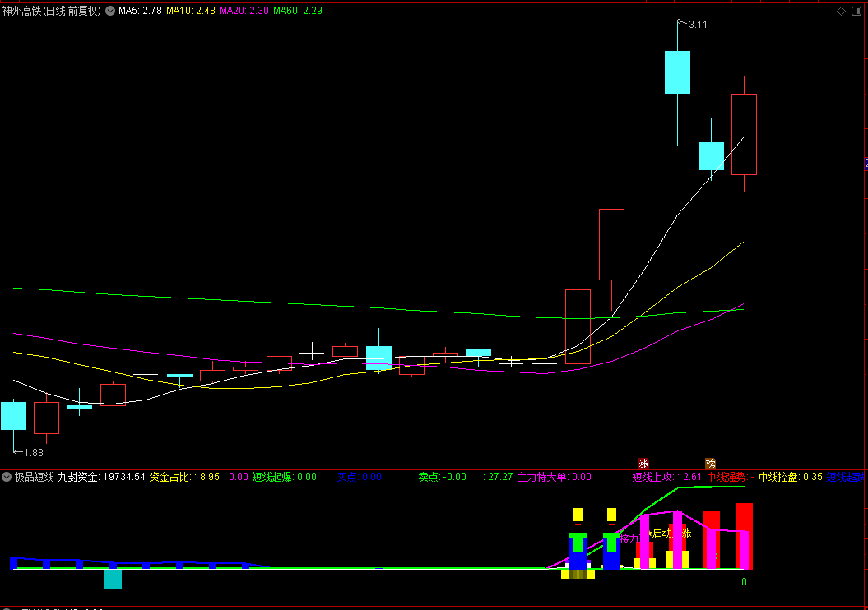Click the diamond icon at chart top right

click(x=841, y=11)
